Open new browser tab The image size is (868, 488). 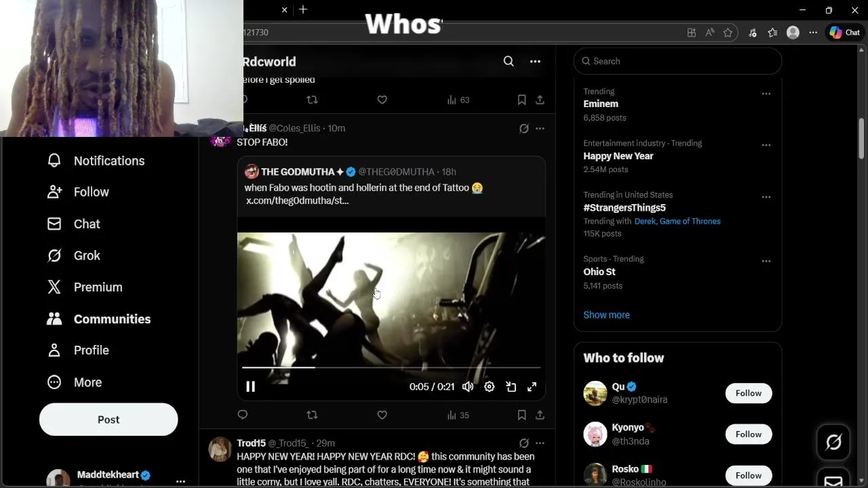pos(303,9)
